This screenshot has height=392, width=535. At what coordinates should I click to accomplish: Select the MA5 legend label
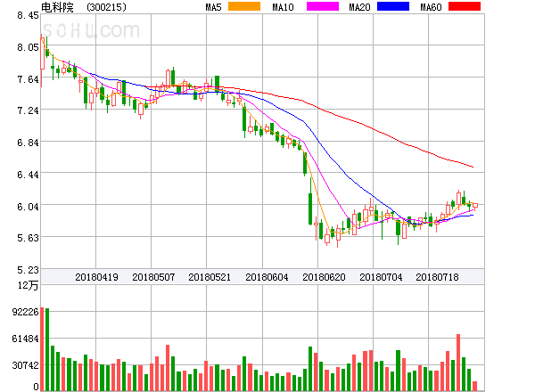pos(213,7)
